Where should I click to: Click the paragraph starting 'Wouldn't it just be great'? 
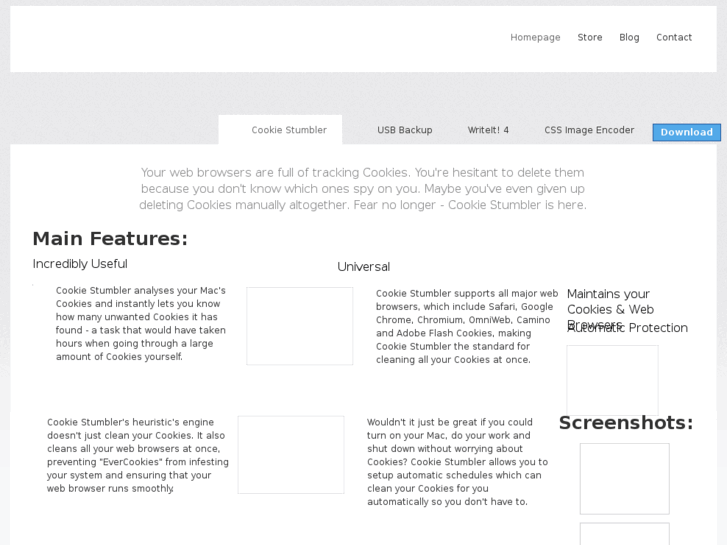(x=458, y=462)
